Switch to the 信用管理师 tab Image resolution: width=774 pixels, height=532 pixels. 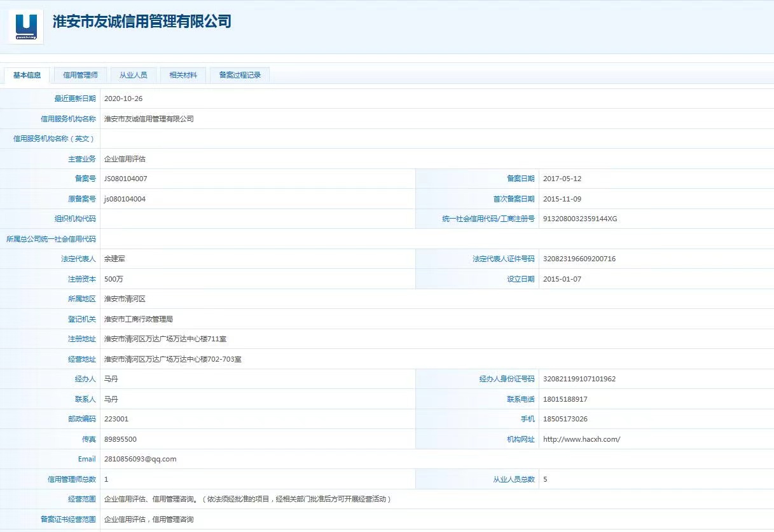click(x=81, y=74)
